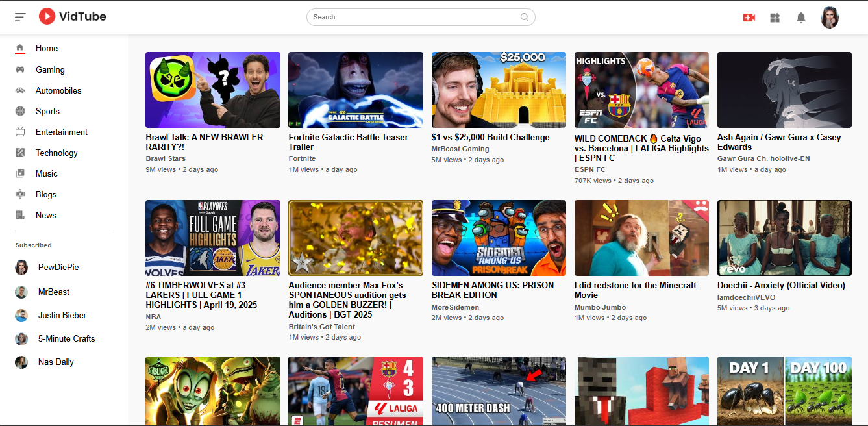The width and height of the screenshot is (868, 426).
Task: Open the Timberwolves at Lakers thumbnail
Action: [213, 238]
